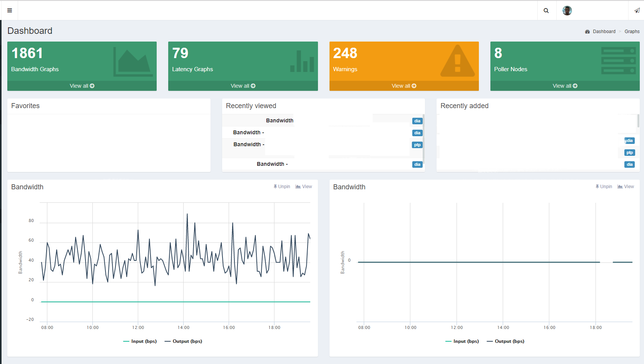Click the 79 latency graphs count
Image resolution: width=644 pixels, height=364 pixels.
point(180,53)
